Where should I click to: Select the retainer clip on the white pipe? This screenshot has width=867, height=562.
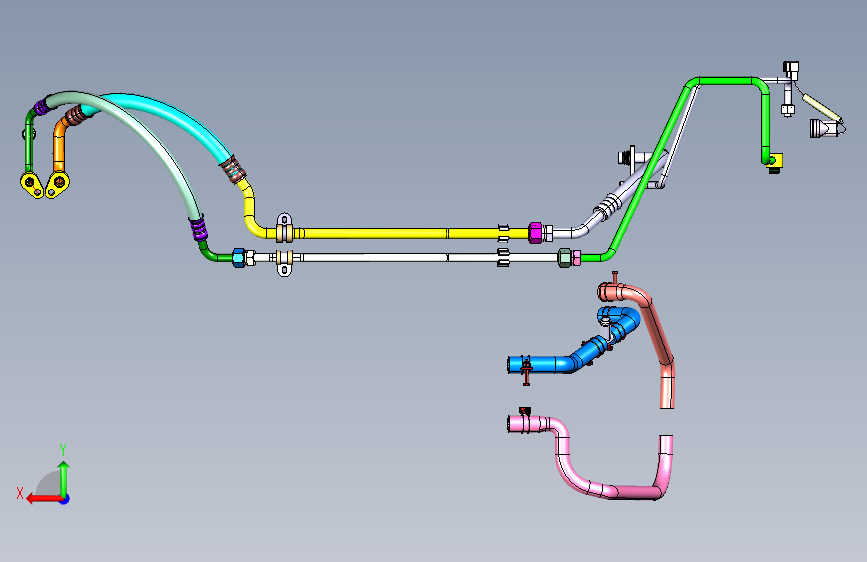(503, 258)
